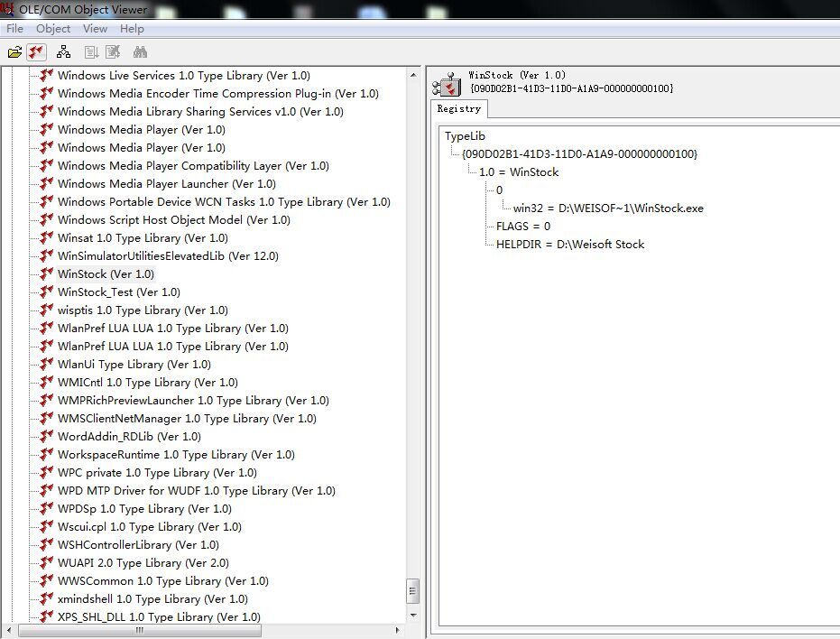Select WinStock_Test (Ver 1.0) entry
The width and height of the screenshot is (840, 639).
click(x=119, y=292)
